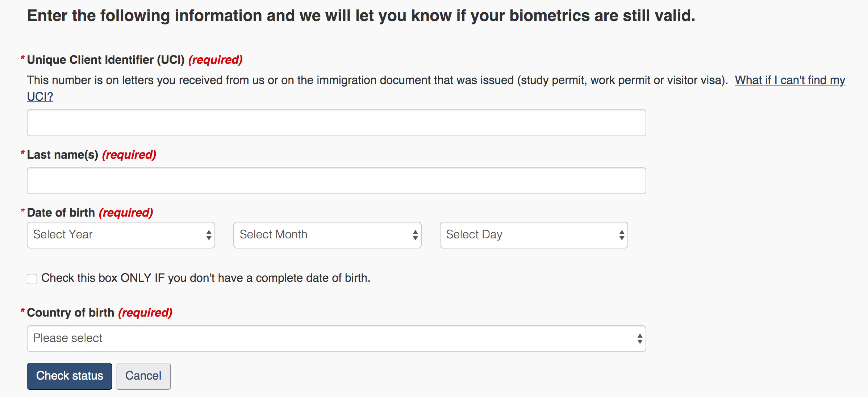This screenshot has width=868, height=397.
Task: Click the 'Date of birth' label
Action: (61, 213)
